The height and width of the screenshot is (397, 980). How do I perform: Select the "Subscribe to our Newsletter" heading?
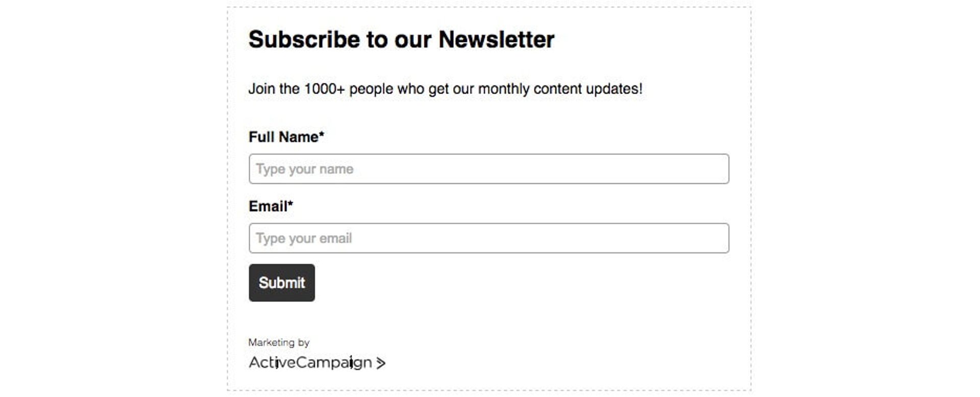401,39
